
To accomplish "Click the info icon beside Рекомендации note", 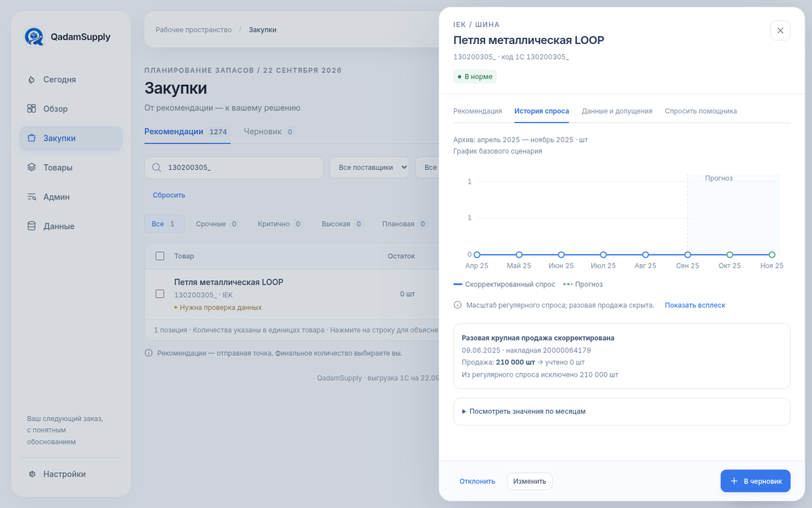I will (x=148, y=353).
